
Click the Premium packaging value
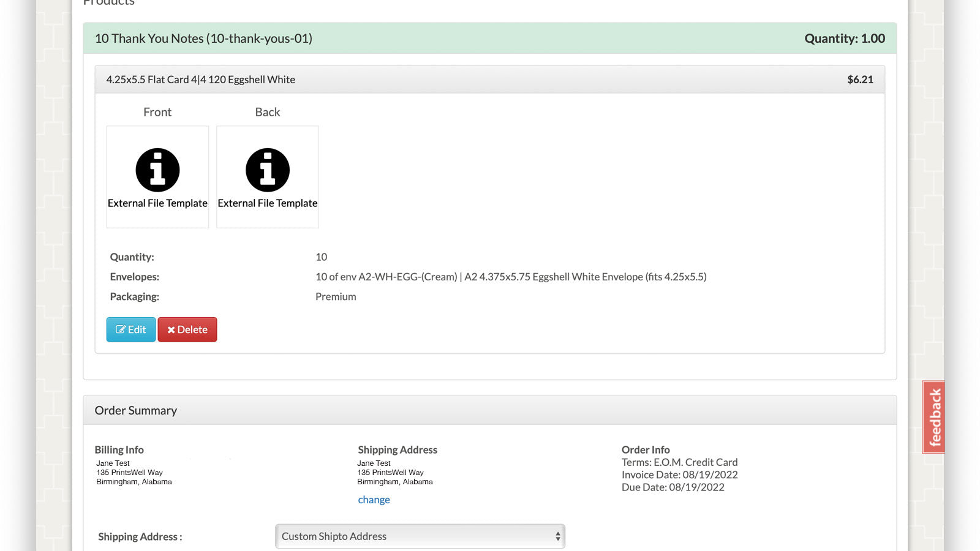click(336, 296)
